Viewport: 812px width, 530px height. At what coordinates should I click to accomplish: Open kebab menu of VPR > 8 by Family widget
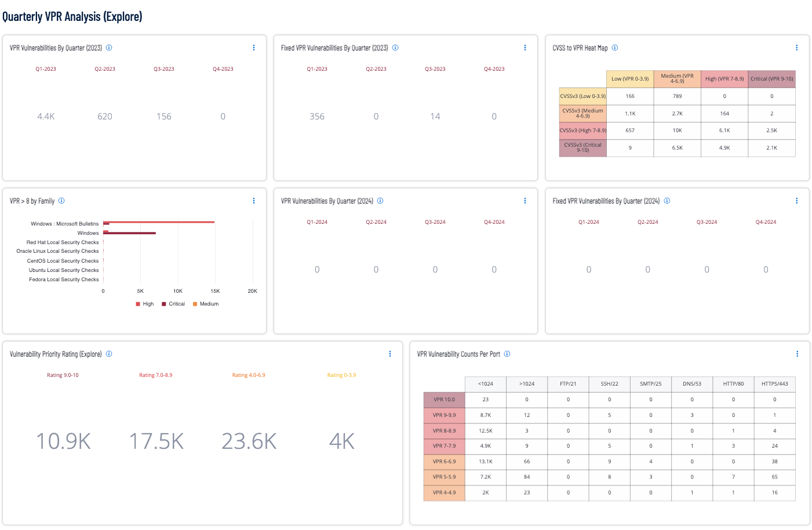(254, 201)
